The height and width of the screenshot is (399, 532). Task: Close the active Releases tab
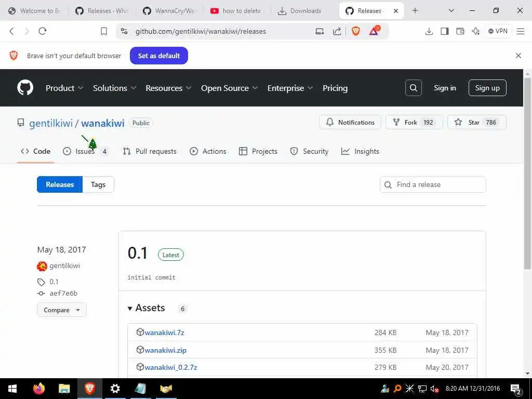click(x=395, y=11)
